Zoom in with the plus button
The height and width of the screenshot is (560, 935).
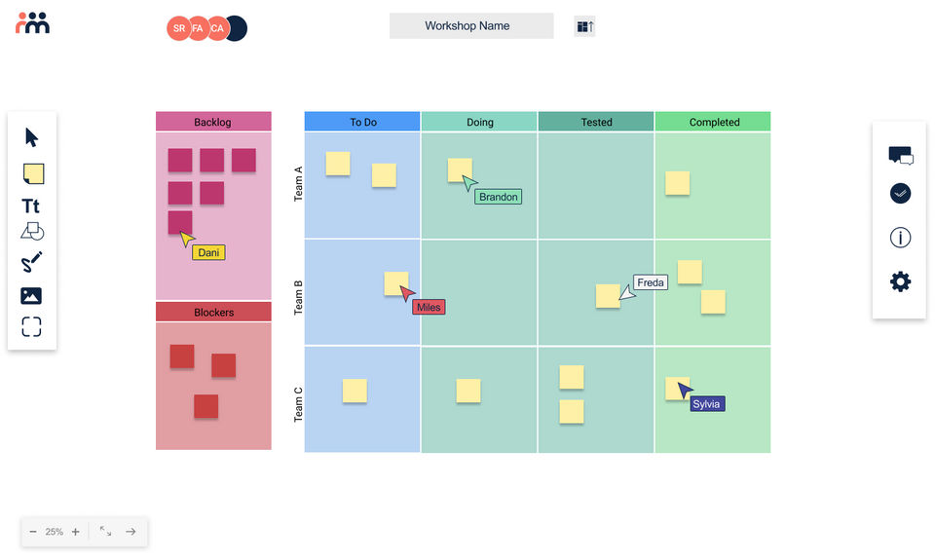tap(75, 532)
